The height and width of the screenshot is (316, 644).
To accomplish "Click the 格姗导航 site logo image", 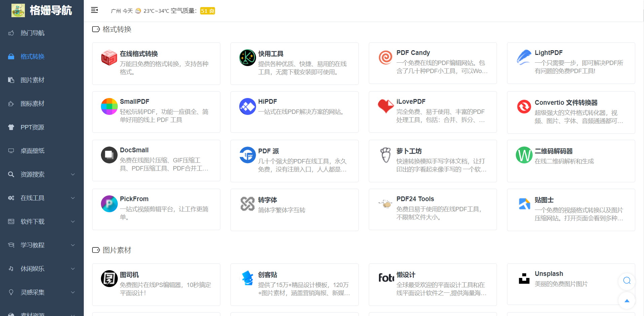I will 18,10.
